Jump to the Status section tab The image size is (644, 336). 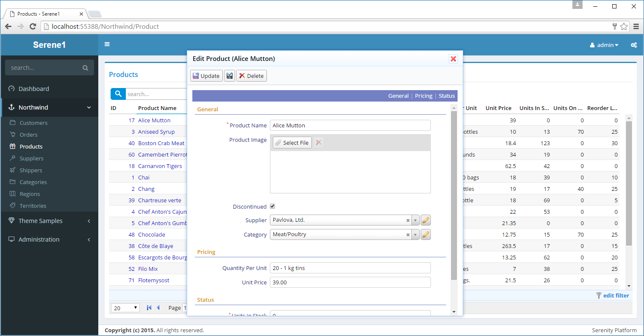447,96
